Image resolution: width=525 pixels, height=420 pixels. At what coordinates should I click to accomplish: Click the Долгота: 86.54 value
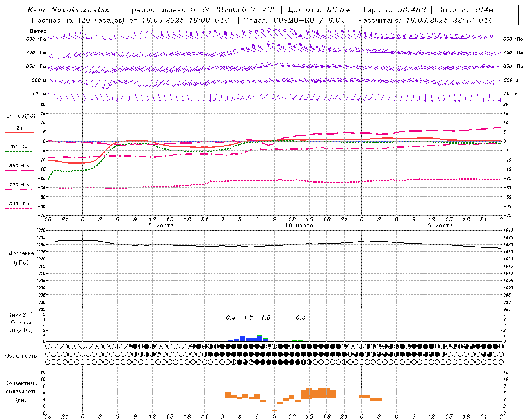[319, 10]
